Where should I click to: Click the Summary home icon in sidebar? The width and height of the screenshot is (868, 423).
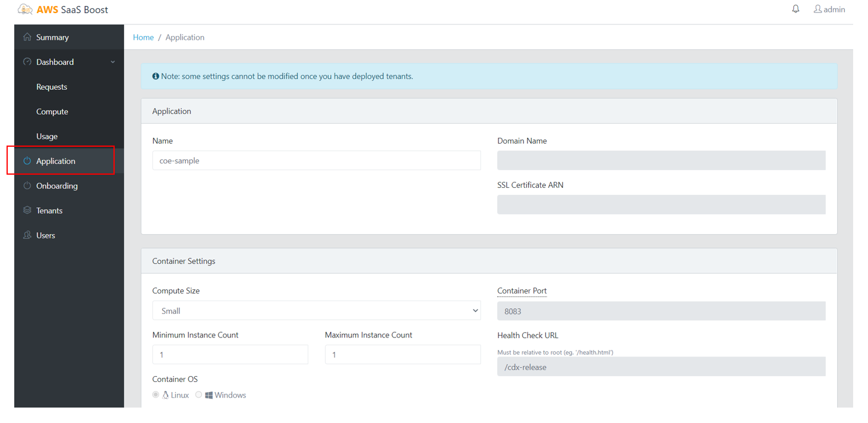[x=27, y=37]
